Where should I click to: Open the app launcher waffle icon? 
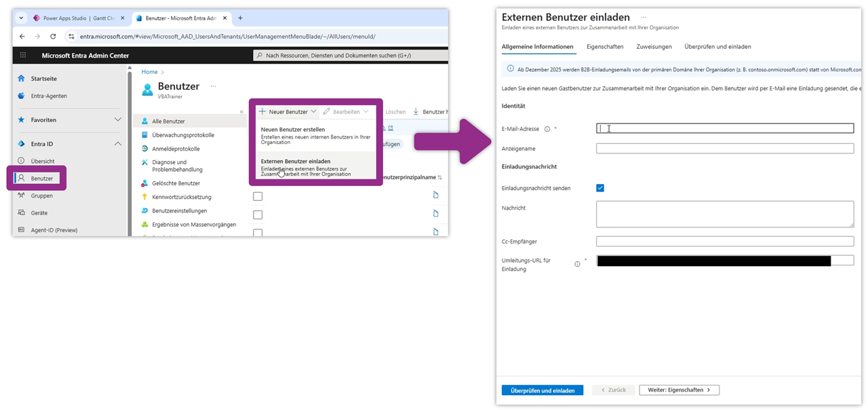23,56
